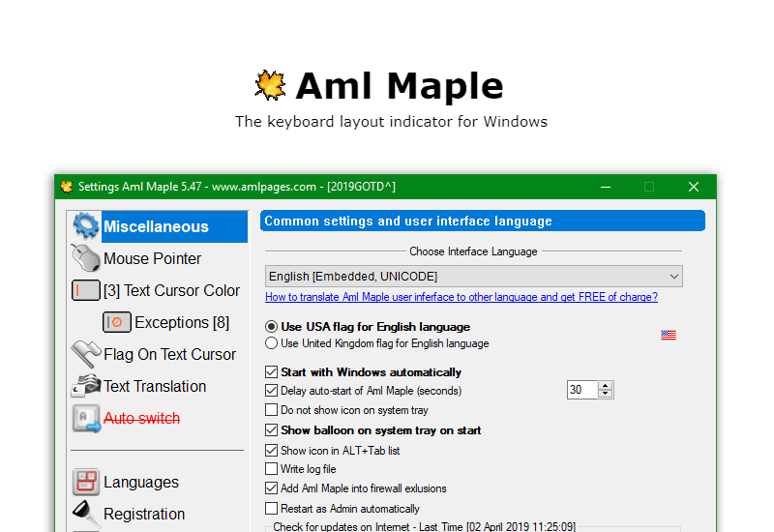Click the Text Translation icon

tap(86, 385)
